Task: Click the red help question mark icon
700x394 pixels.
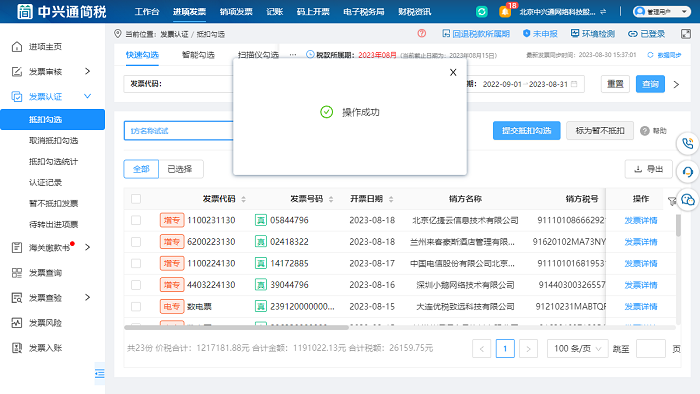Action: pos(421,33)
